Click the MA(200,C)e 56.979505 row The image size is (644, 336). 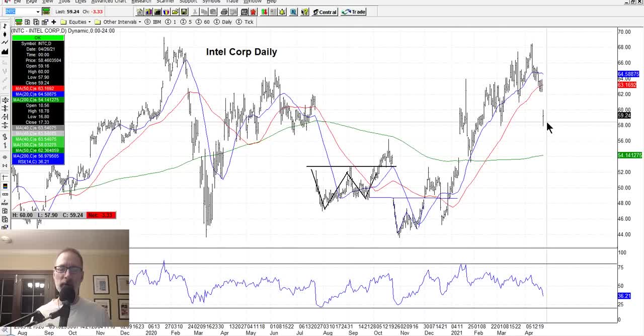pyautogui.click(x=38, y=156)
